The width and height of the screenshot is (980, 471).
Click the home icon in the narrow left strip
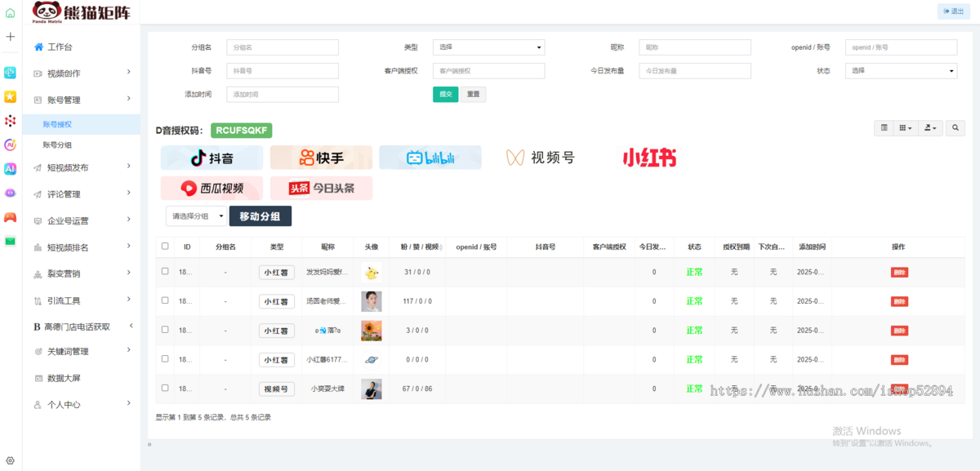coord(10,14)
